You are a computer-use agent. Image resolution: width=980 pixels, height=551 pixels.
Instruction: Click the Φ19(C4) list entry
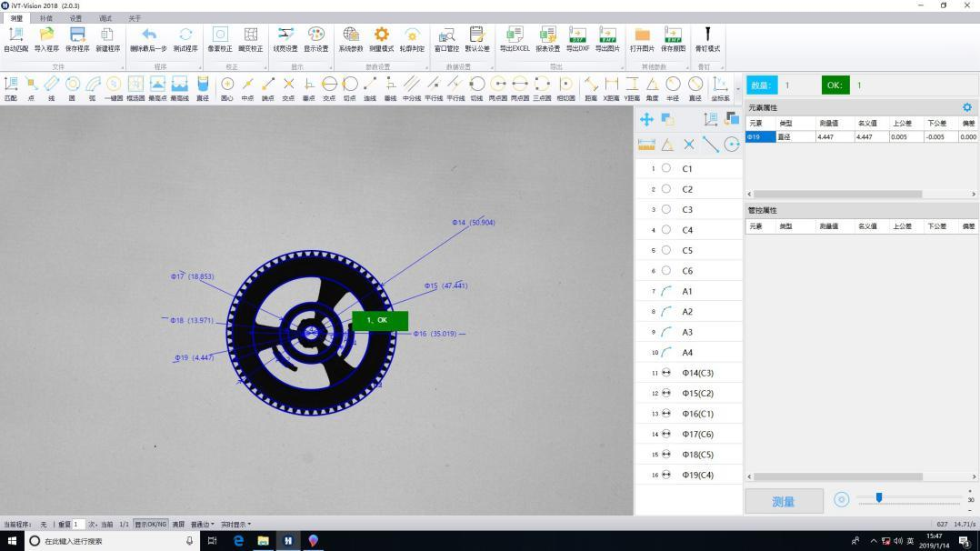tap(697, 476)
